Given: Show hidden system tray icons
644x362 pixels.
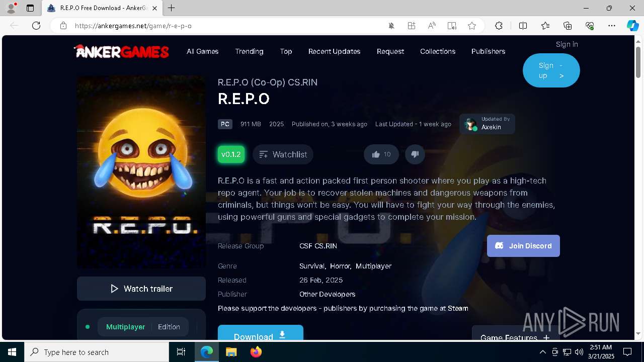Looking at the screenshot, I should (x=542, y=352).
